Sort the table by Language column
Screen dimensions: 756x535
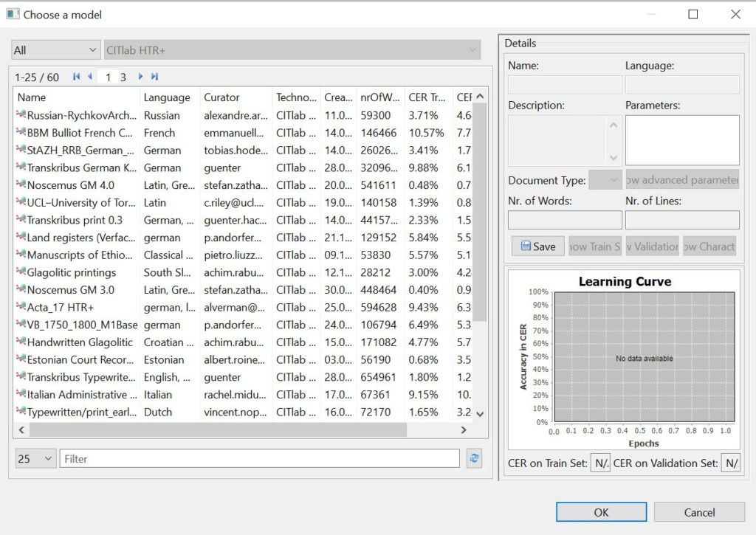tap(171, 97)
